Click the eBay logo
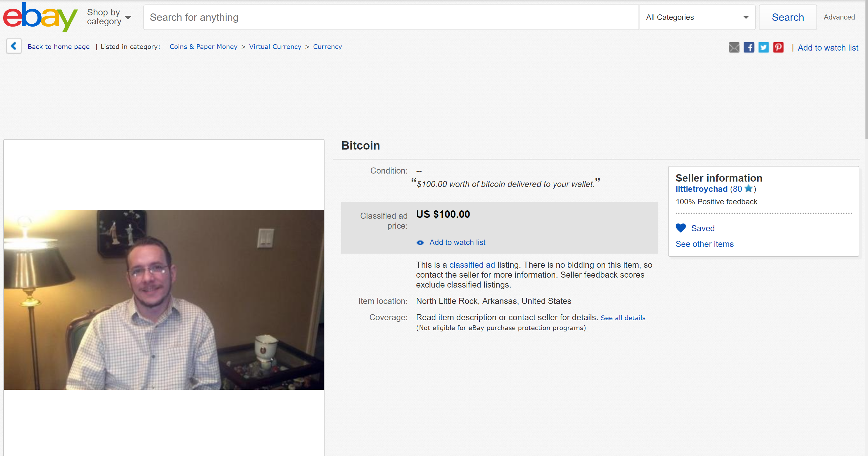This screenshot has height=456, width=868. point(40,18)
